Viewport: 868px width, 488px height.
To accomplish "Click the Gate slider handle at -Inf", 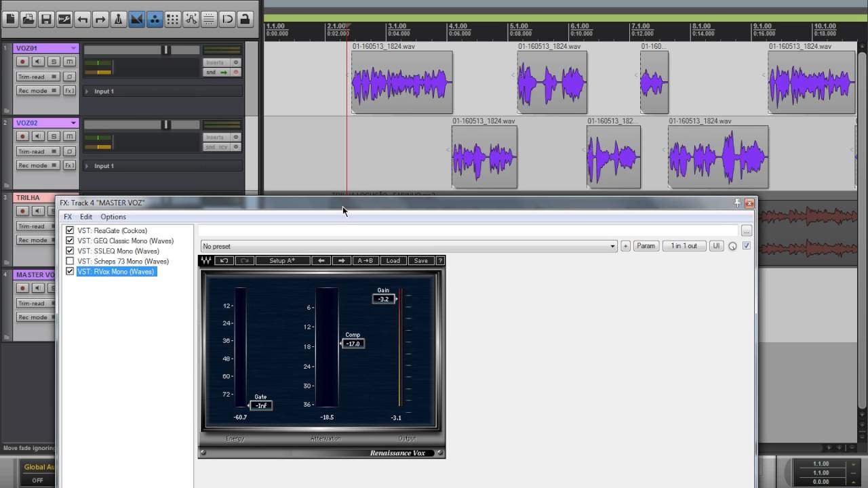I will click(x=261, y=405).
